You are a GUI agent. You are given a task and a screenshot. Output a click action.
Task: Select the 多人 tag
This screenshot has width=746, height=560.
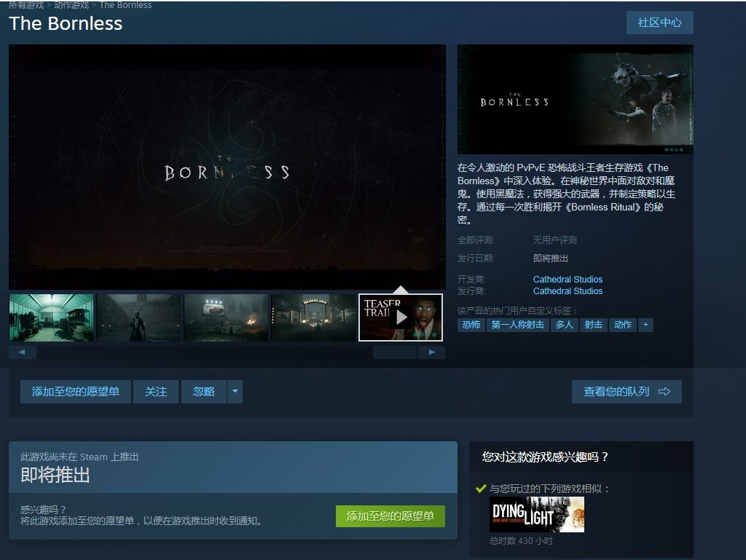point(565,325)
